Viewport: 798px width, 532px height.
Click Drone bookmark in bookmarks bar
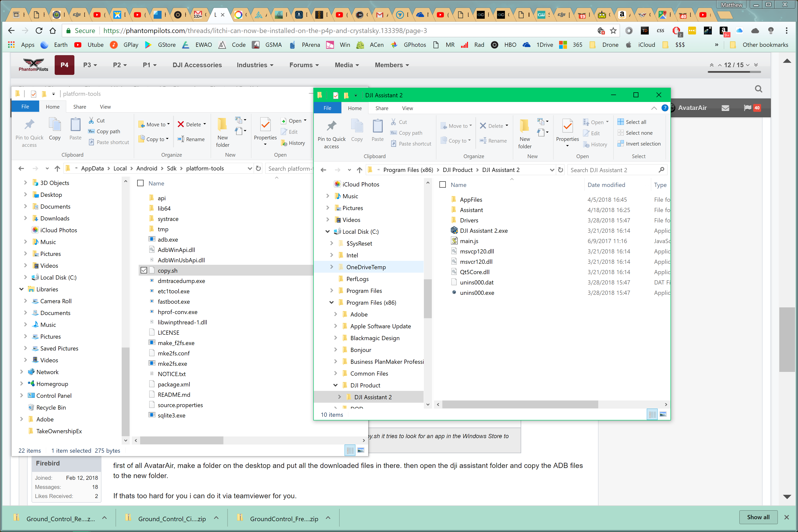604,45
